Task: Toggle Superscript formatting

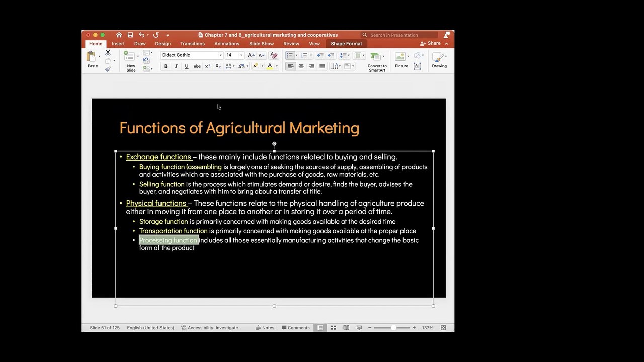Action: (x=207, y=66)
